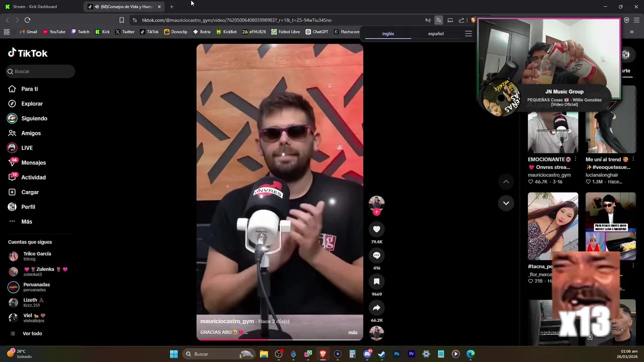This screenshot has width=644, height=362.
Task: Open options dots beside EMOCIONANTE video
Action: pyautogui.click(x=576, y=159)
